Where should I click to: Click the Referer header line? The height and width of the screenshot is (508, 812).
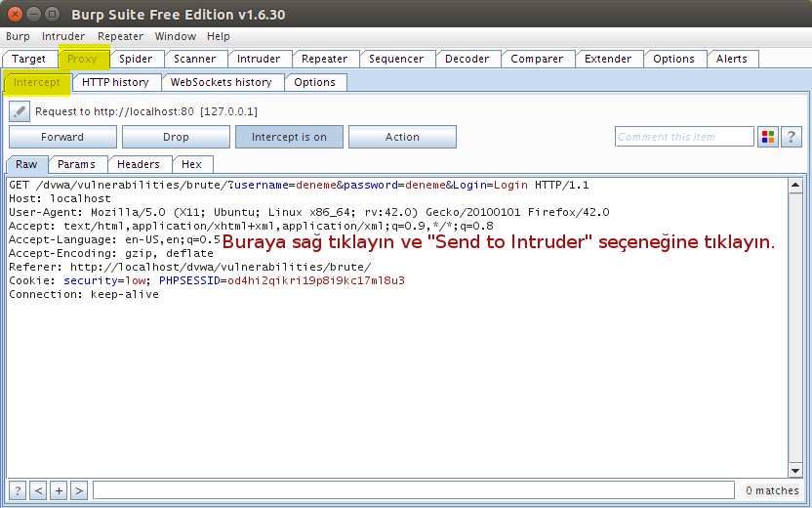click(190, 267)
